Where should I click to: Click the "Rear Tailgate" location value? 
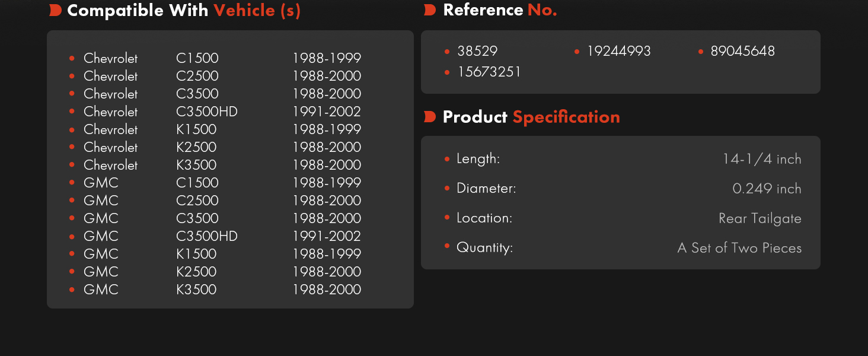click(x=760, y=218)
